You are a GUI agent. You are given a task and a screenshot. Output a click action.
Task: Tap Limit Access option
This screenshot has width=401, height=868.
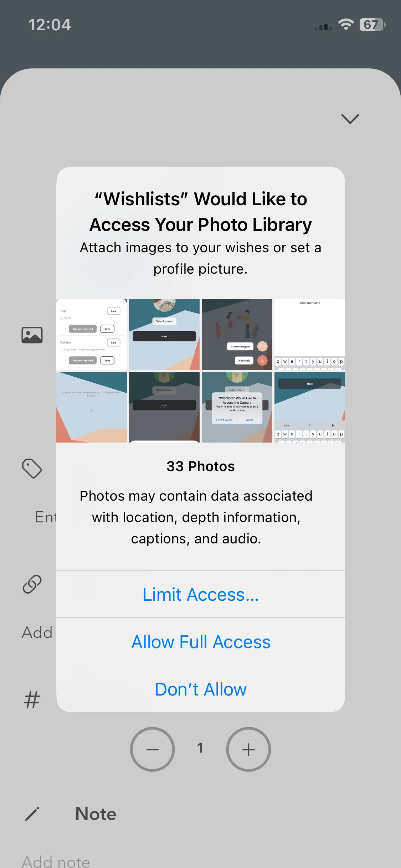click(201, 594)
